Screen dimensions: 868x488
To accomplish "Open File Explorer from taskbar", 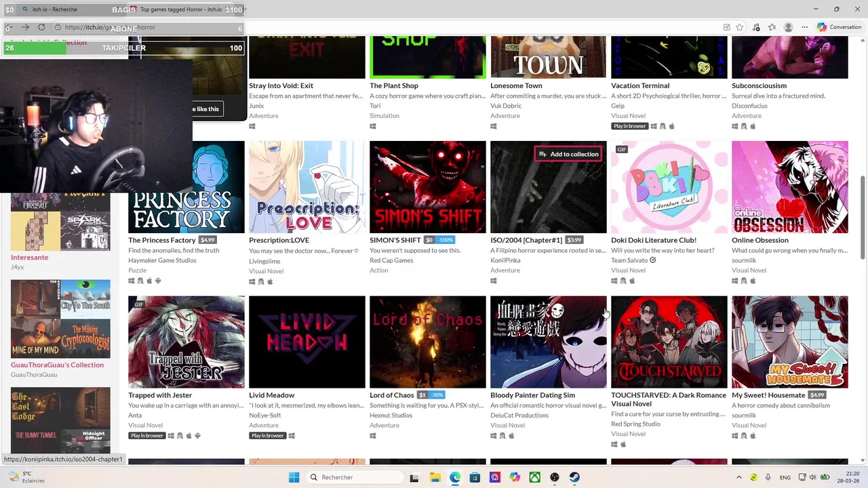I will tap(435, 477).
